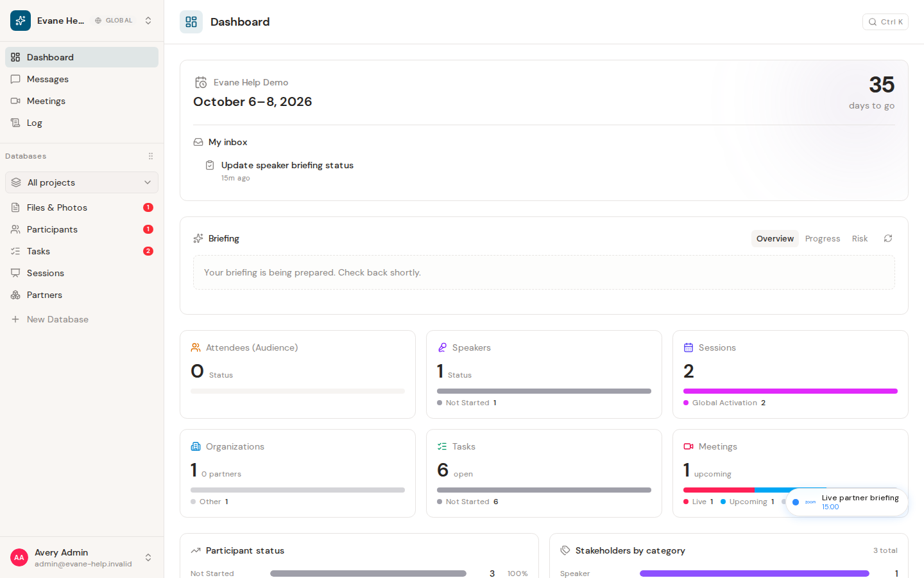The image size is (924, 578).
Task: Click the inbox task clipboard icon
Action: pyautogui.click(x=210, y=165)
